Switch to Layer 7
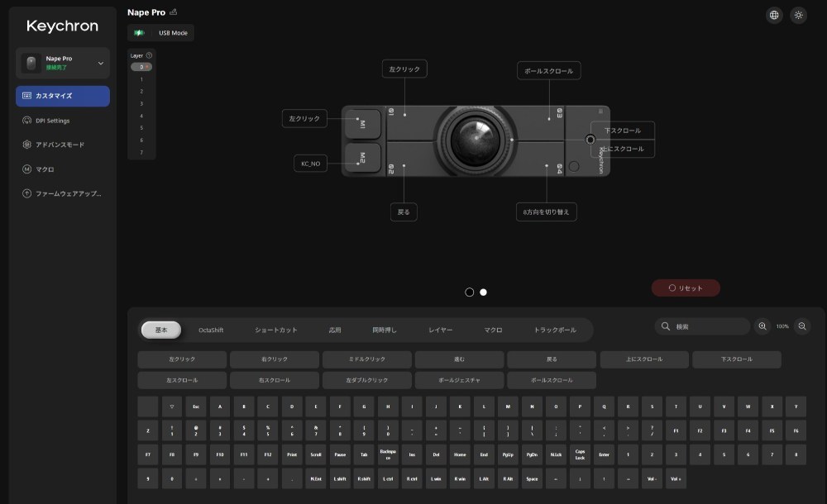This screenshot has height=504, width=827. (141, 152)
